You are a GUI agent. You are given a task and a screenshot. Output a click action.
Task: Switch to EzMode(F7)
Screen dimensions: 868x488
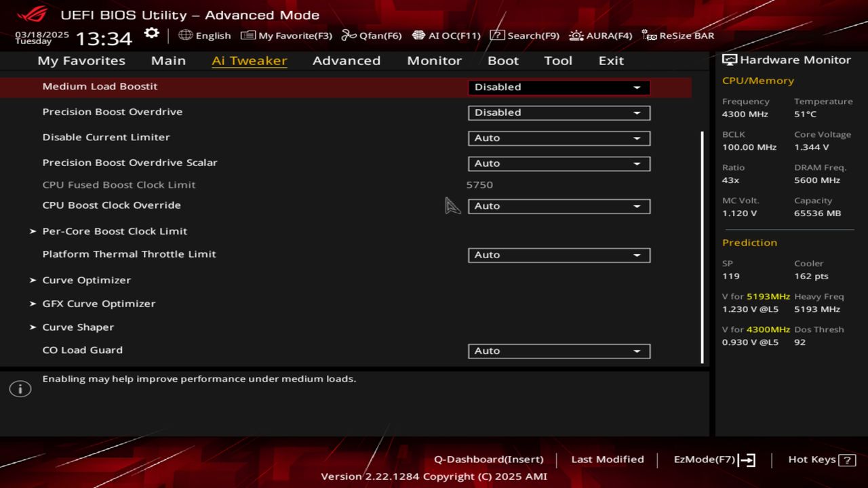tap(705, 460)
